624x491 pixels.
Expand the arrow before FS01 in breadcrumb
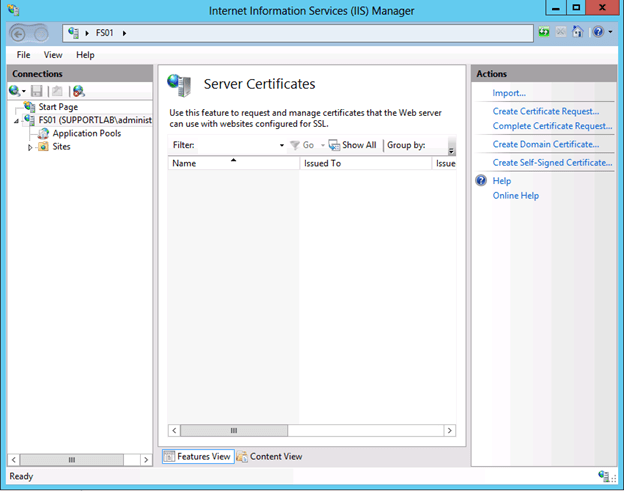tap(87, 33)
